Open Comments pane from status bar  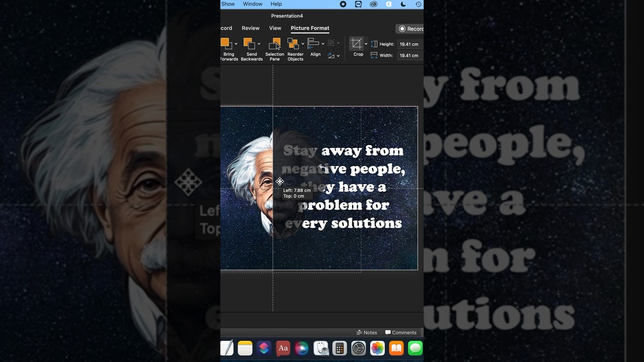(x=401, y=332)
